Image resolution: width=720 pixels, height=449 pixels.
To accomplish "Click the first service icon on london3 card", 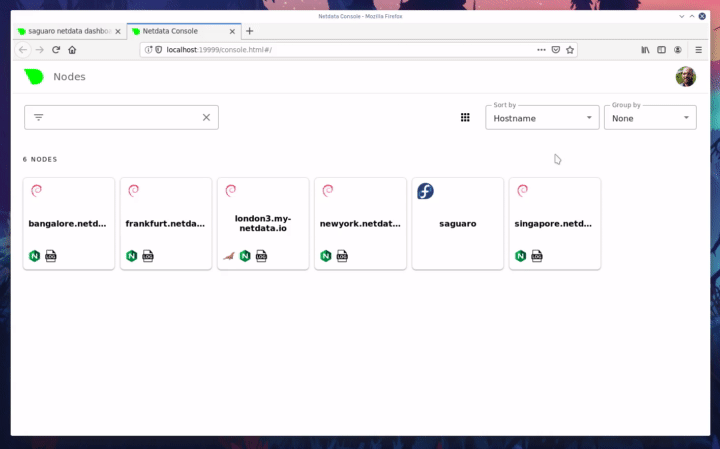I will [229, 256].
